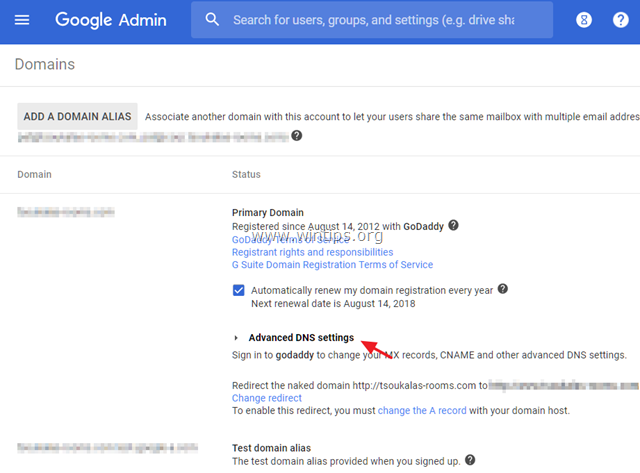Open Registrant rights and responsibilities link

pos(313,252)
